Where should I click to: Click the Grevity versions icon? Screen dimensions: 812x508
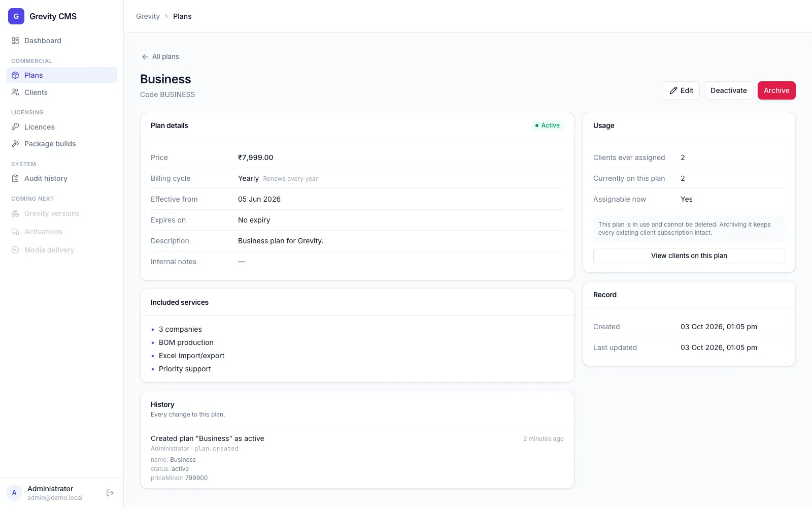pos(15,213)
